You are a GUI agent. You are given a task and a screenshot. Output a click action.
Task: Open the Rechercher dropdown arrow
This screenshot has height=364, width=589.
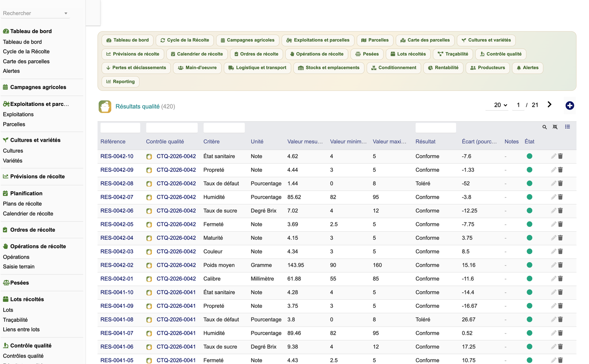[x=66, y=13]
